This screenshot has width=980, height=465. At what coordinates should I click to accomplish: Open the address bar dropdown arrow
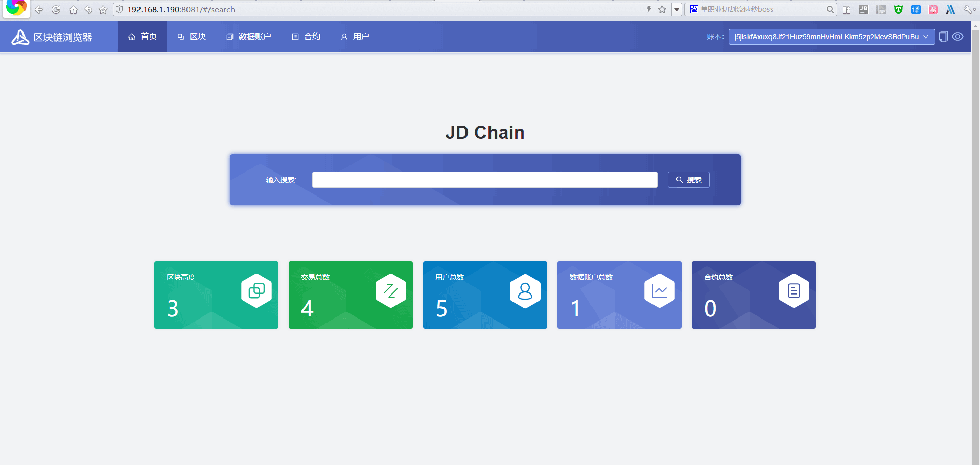pos(676,9)
